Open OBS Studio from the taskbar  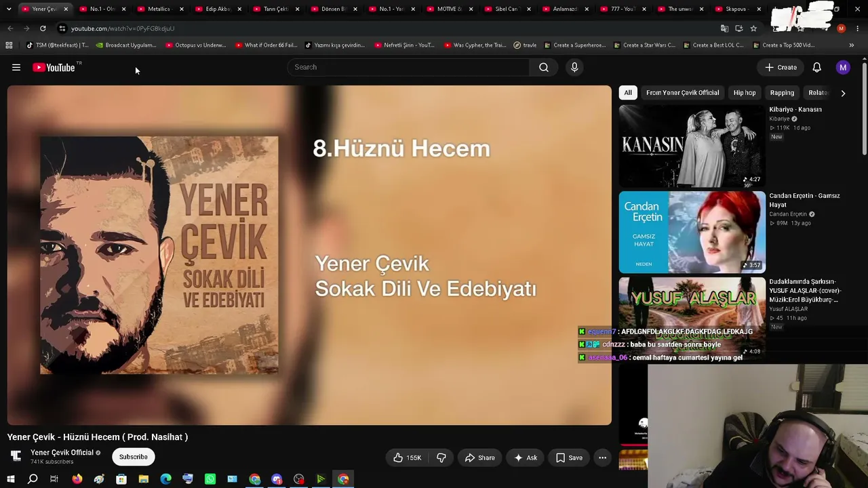299,479
